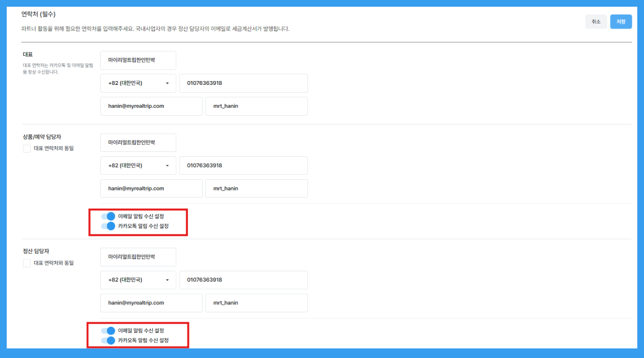Check 대표 연락처와 동일 under 정산 담당자
The image size is (644, 358).
pos(27,263)
